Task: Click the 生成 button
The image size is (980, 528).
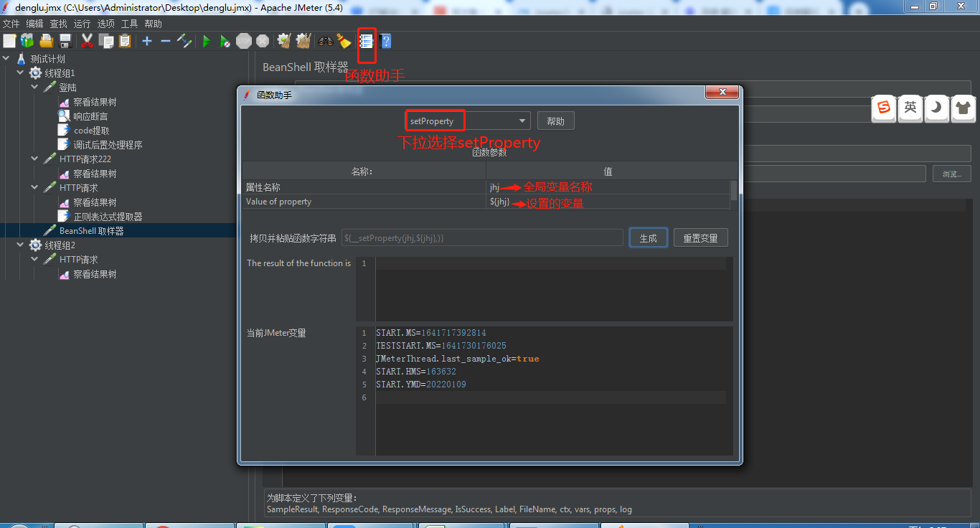Action: pyautogui.click(x=649, y=238)
